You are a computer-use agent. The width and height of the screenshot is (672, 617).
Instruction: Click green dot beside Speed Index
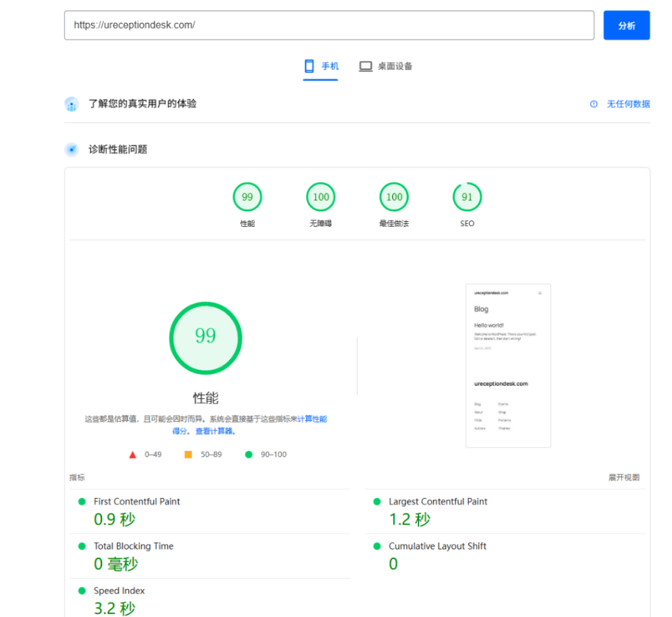(82, 591)
